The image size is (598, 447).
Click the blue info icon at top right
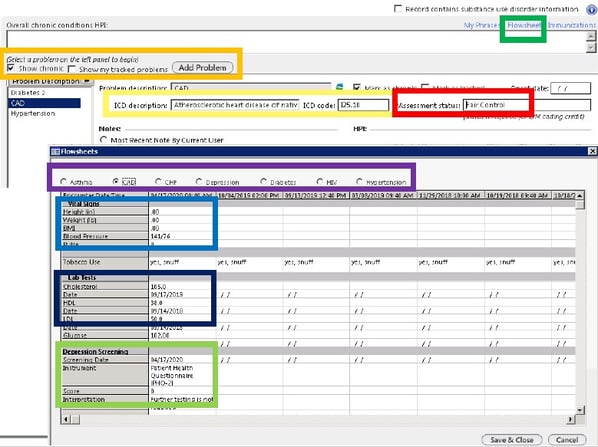click(592, 10)
